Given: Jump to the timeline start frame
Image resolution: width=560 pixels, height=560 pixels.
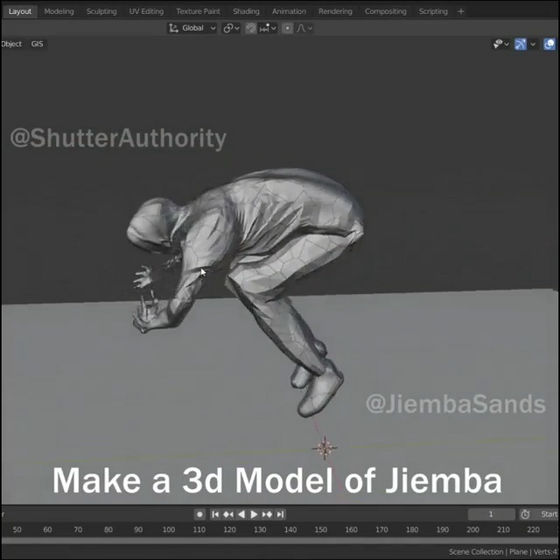Looking at the screenshot, I should pos(215,514).
